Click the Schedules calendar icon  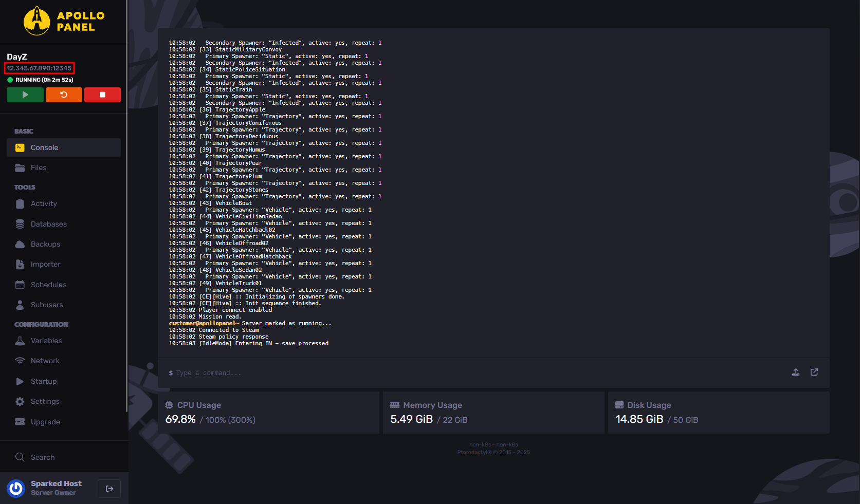[20, 285]
